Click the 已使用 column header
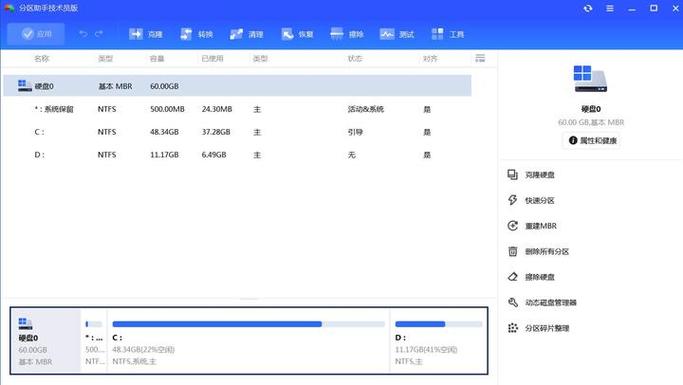 click(213, 58)
